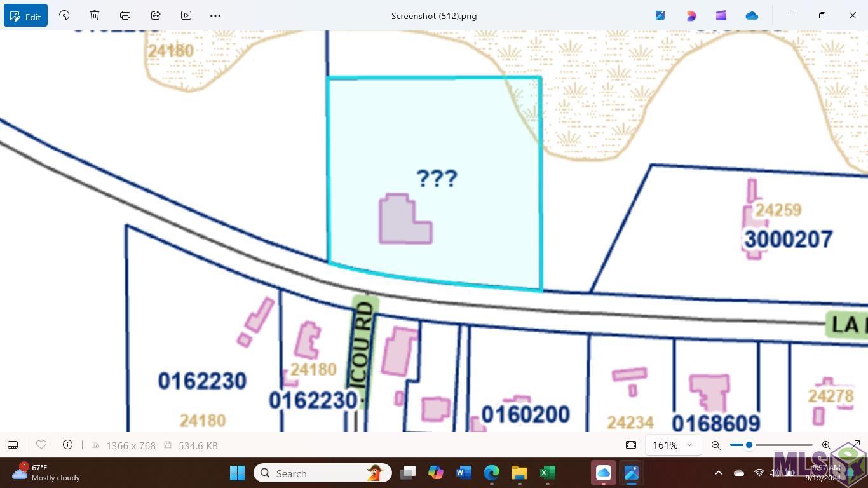The height and width of the screenshot is (488, 868).
Task: Click the Edit image button
Action: click(x=25, y=16)
